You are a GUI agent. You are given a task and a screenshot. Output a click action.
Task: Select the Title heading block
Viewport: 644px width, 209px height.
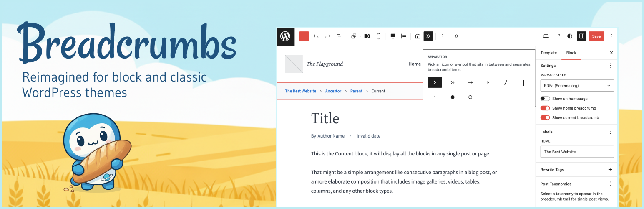click(x=325, y=118)
